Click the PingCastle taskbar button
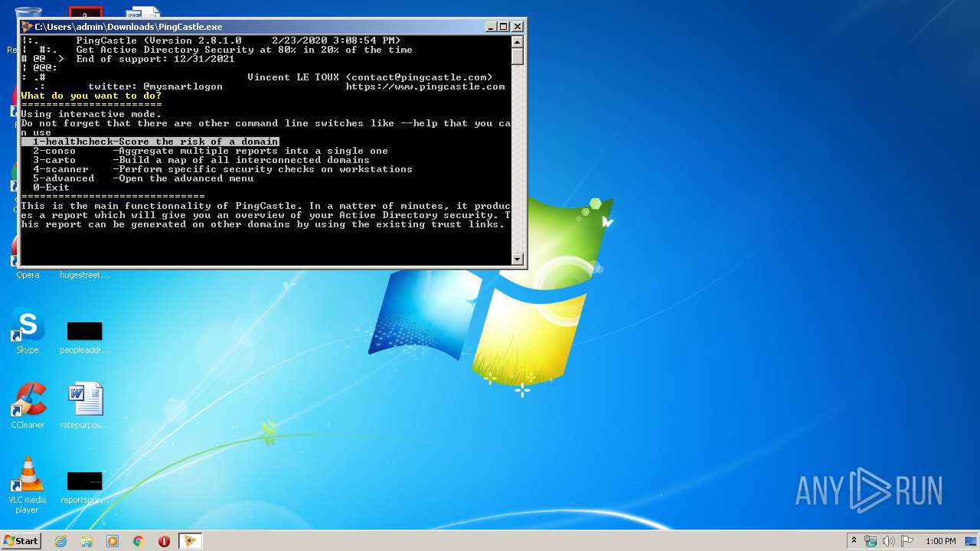Image resolution: width=980 pixels, height=551 pixels. coord(190,541)
